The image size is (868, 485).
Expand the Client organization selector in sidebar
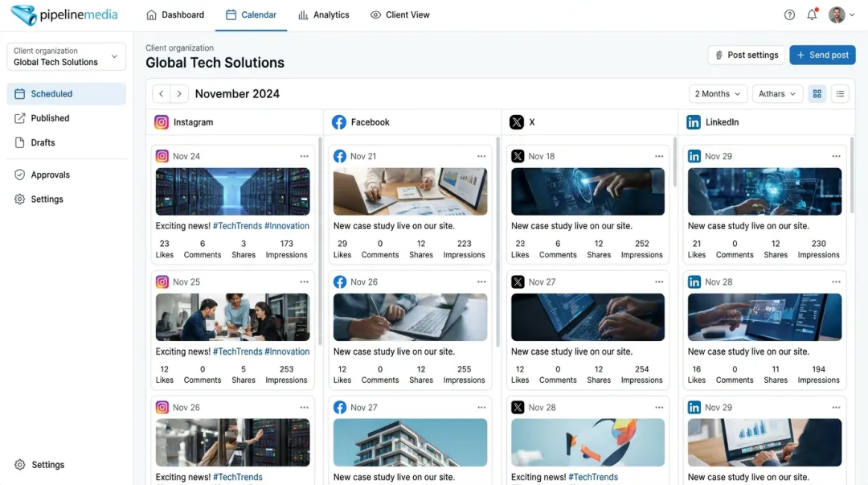pos(67,56)
